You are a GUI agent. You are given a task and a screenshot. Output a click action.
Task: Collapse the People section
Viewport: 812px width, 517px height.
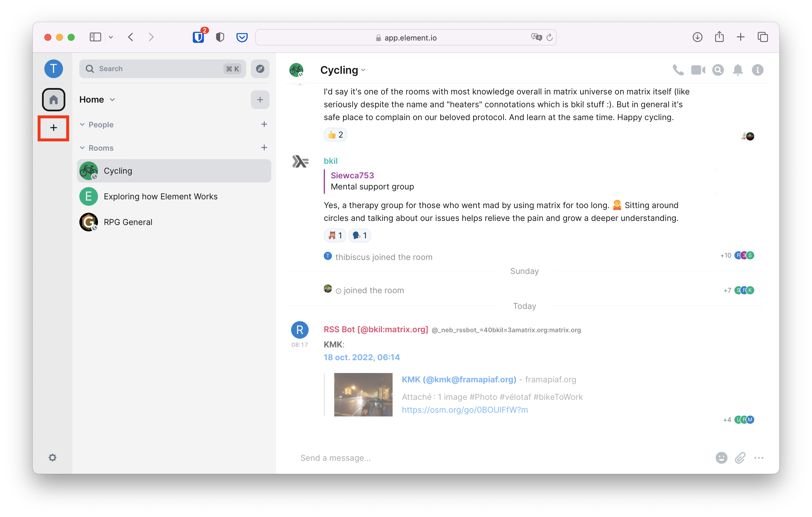82,125
